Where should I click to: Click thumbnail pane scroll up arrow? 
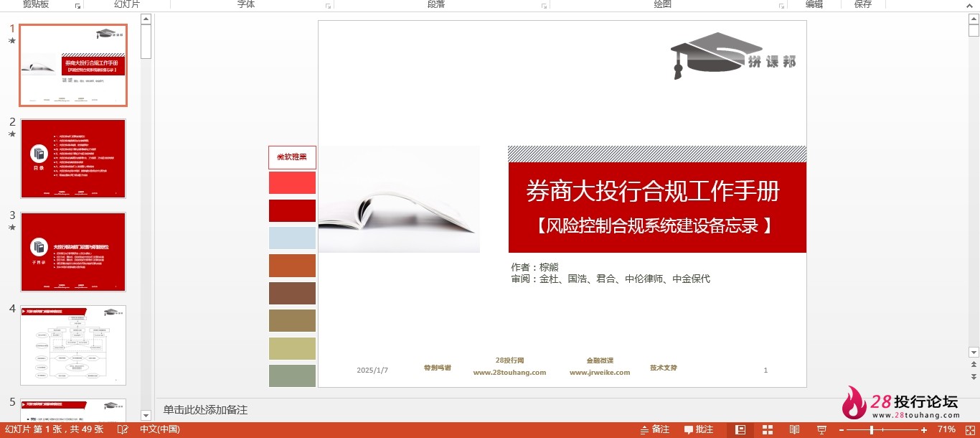[x=146, y=19]
